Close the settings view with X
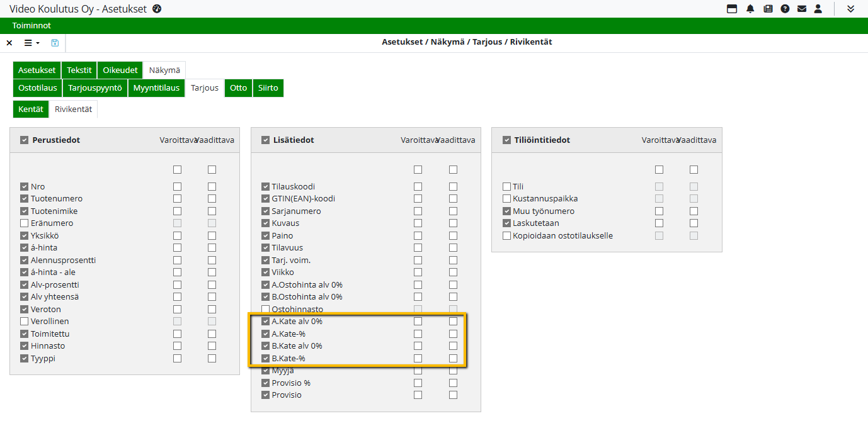Screen dimensions: 868x438 (9, 43)
